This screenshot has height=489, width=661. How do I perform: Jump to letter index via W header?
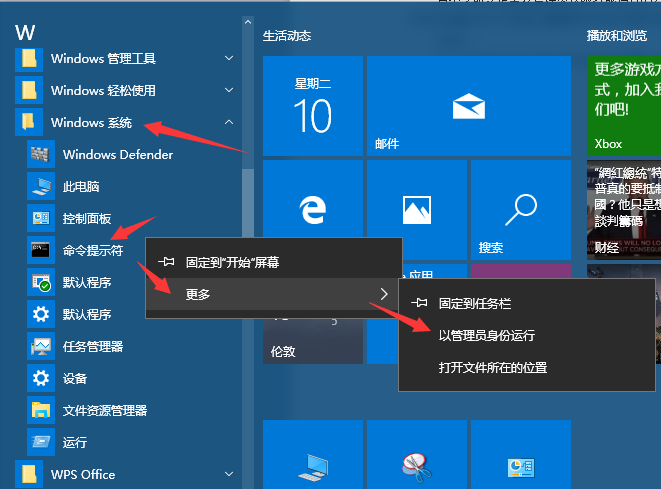click(25, 32)
